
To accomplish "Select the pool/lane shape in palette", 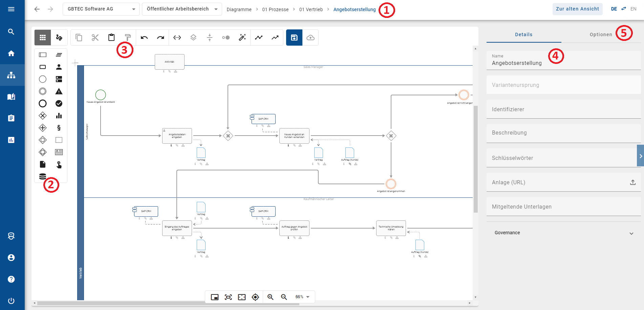I will (x=43, y=55).
